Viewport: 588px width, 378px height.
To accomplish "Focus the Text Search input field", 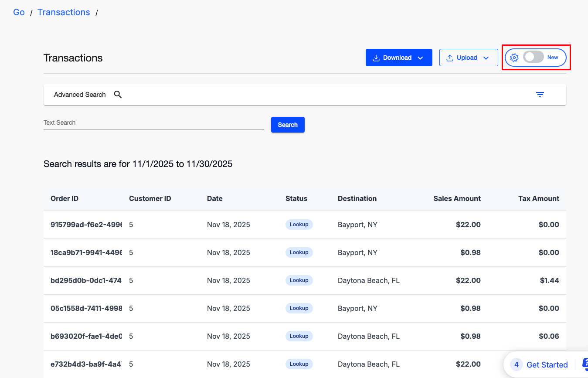I will pos(153,123).
